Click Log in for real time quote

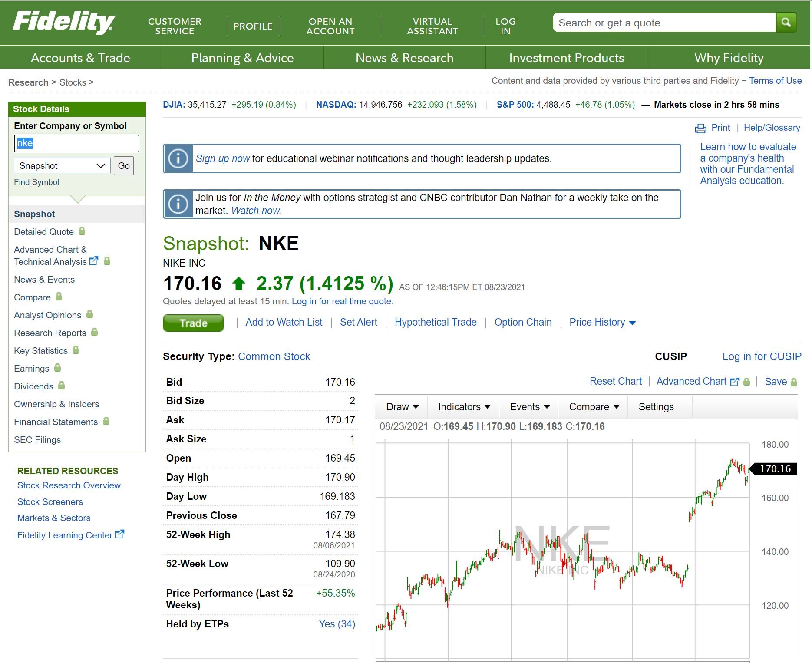point(343,301)
